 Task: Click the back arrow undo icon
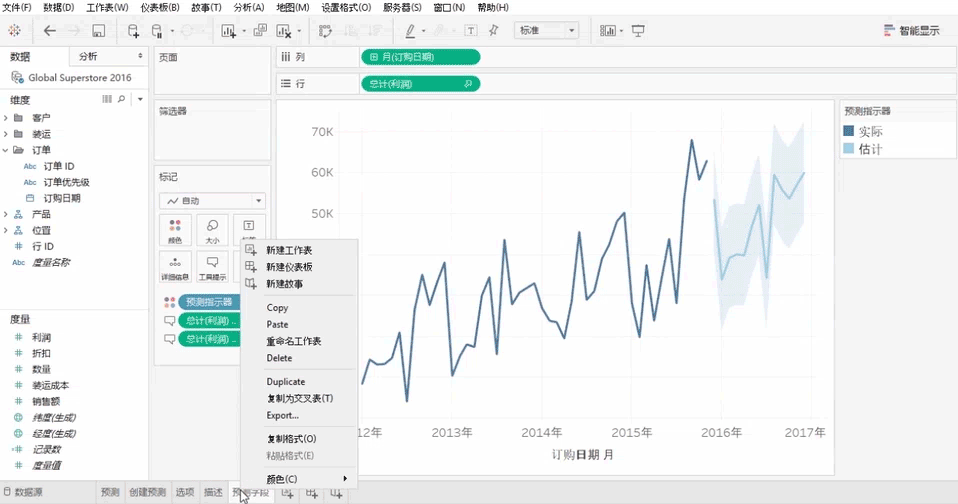[49, 31]
